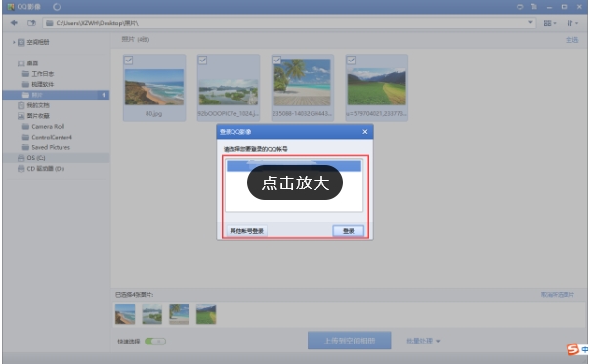Click the 上传到空间相册 button
Viewport: 589px width, 364px height.
click(350, 341)
